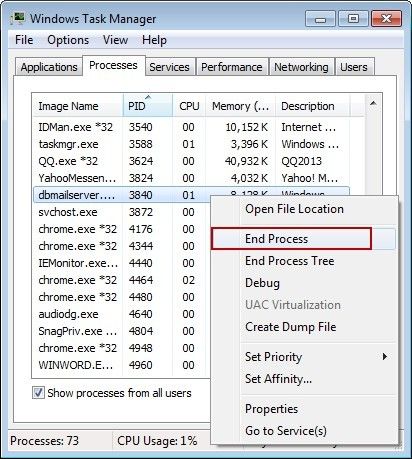Open the Networking tab
This screenshot has height=459, width=412.
tap(301, 67)
